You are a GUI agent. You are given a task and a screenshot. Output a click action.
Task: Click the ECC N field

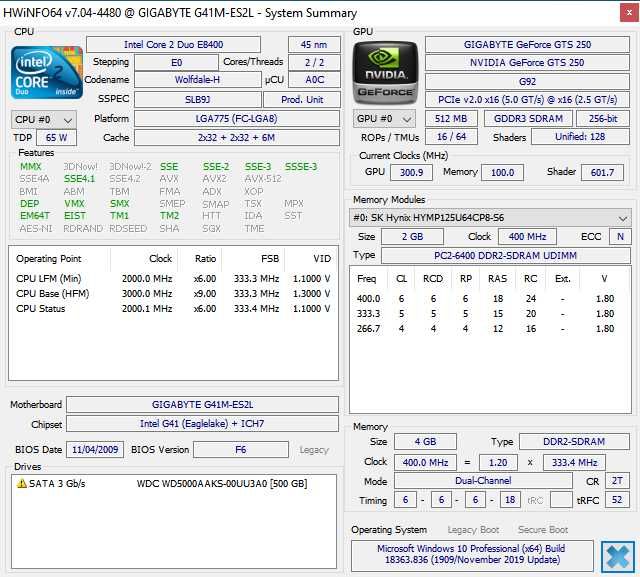[x=620, y=237]
